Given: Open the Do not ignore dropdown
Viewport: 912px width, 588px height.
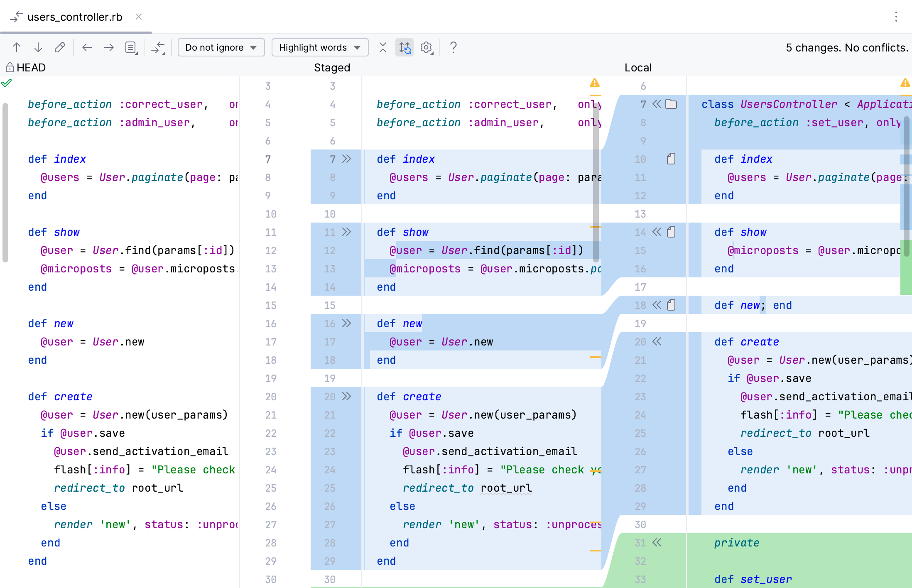Looking at the screenshot, I should [221, 47].
